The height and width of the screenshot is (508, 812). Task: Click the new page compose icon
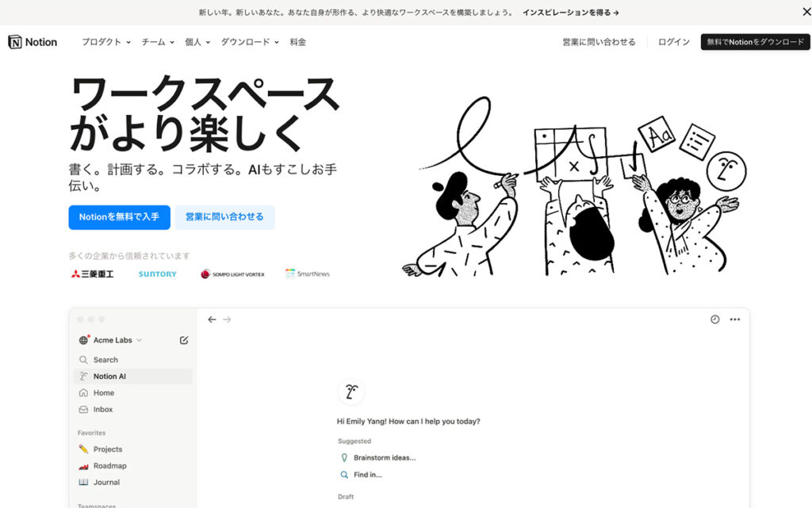click(x=184, y=340)
